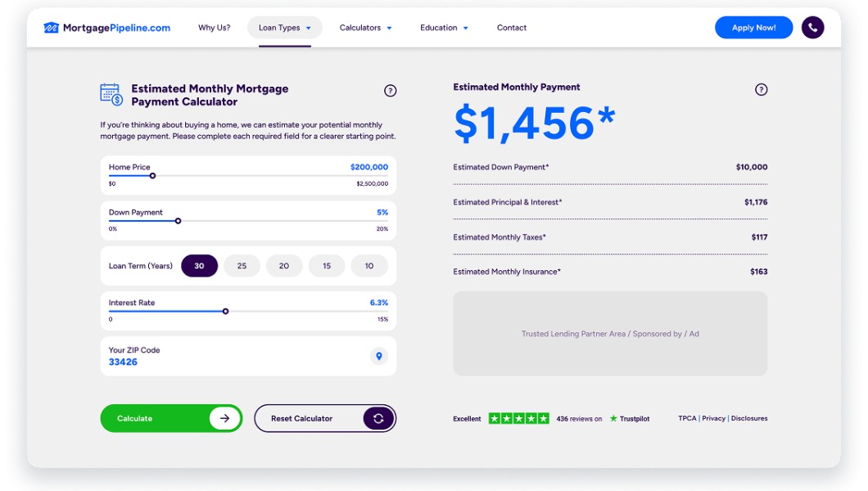The height and width of the screenshot is (491, 868).
Task: Open the TPCA link
Action: click(x=687, y=418)
